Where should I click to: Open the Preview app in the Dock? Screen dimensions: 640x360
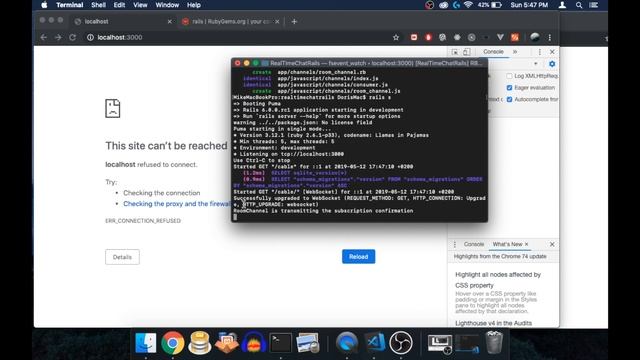tap(308, 342)
